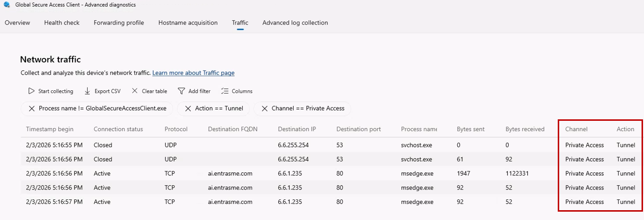Click the Clear table X icon
Image resolution: width=644 pixels, height=220 pixels.
(x=135, y=91)
